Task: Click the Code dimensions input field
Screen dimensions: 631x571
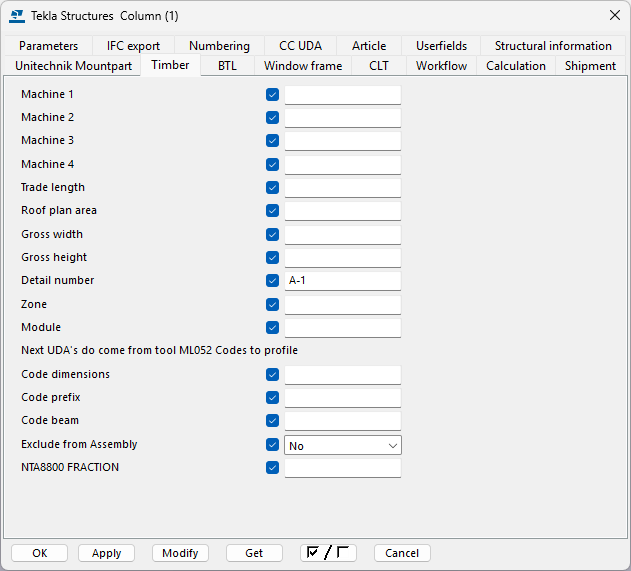Action: click(x=343, y=375)
